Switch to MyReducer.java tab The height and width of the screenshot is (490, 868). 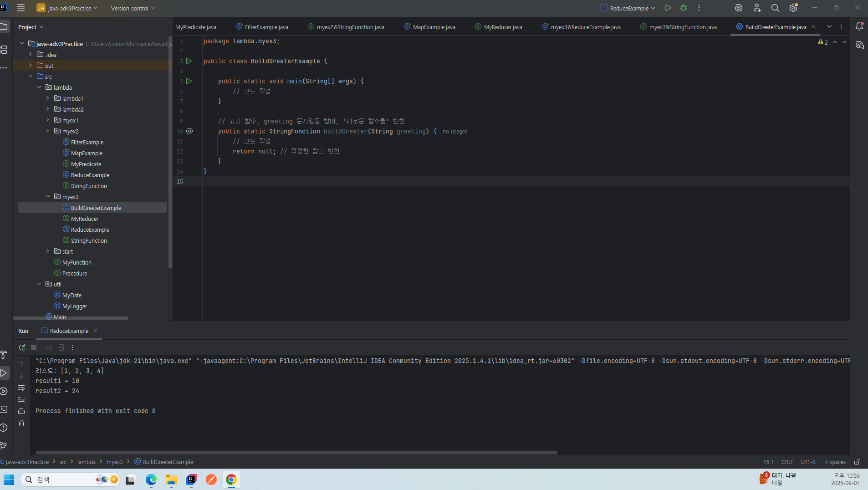pyautogui.click(x=499, y=27)
